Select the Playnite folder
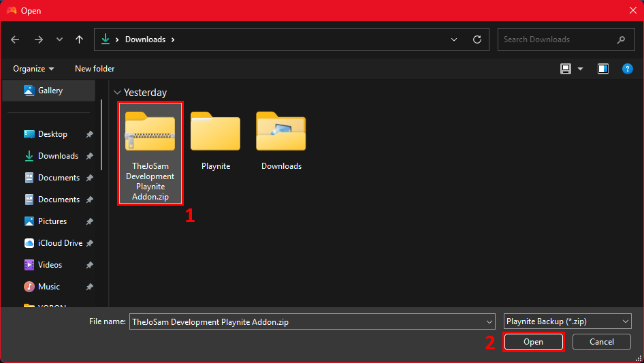Screen dimensions: 644x363 [x=215, y=140]
